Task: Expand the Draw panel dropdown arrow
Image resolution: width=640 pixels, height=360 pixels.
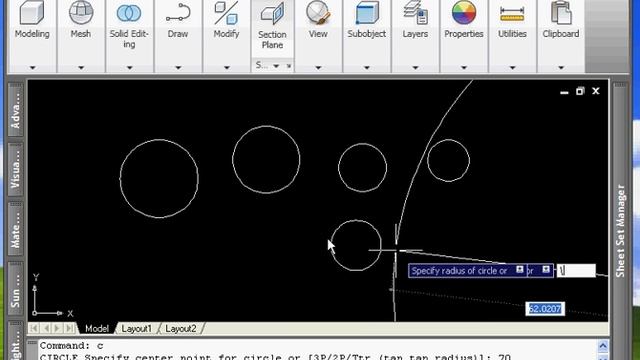Action: [x=178, y=67]
